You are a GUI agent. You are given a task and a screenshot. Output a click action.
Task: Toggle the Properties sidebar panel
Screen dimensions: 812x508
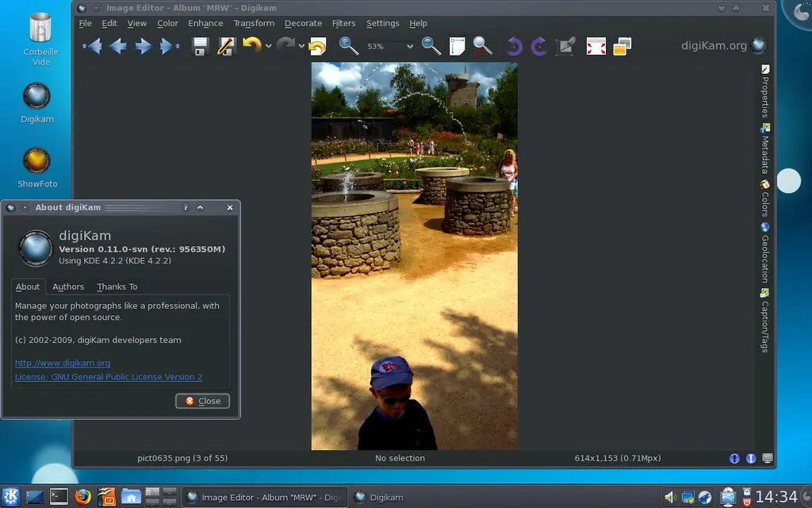[x=765, y=91]
